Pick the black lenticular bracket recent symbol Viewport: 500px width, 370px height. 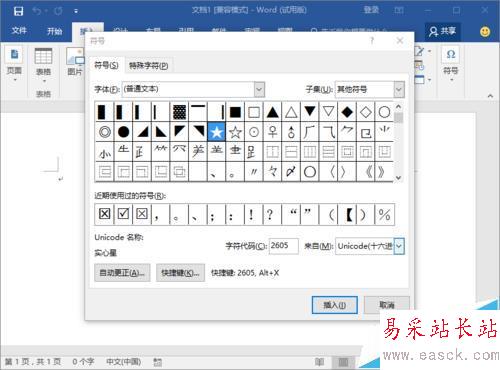point(348,214)
